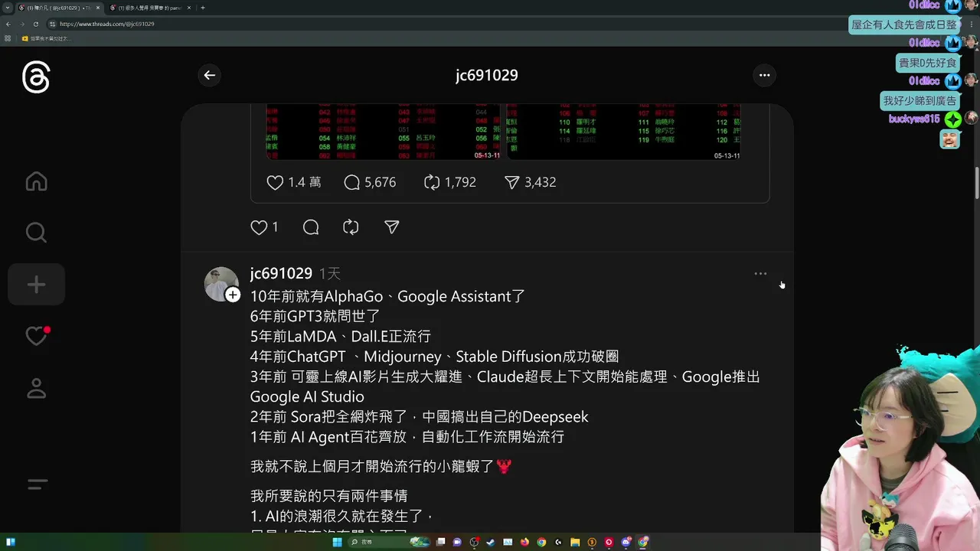The image size is (980, 551).
Task: Click the Threads logo in the sidebar
Action: pos(36,78)
